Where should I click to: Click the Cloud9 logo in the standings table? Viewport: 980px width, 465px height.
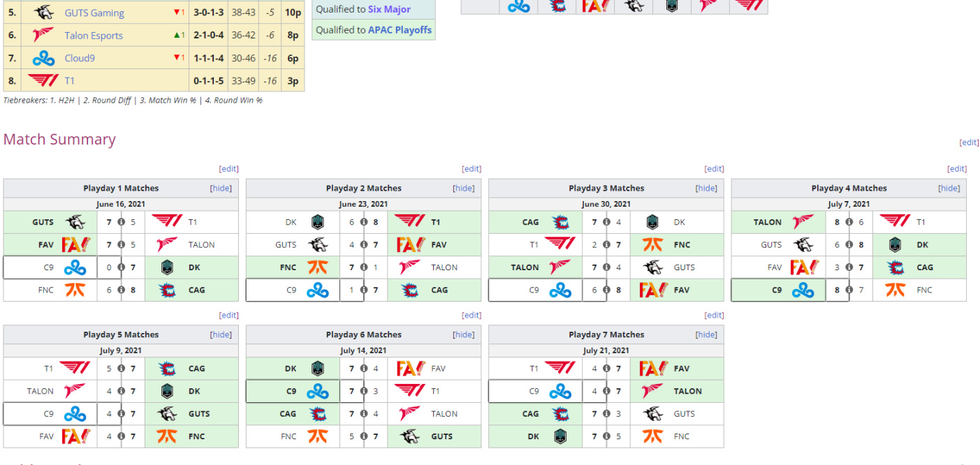click(43, 59)
